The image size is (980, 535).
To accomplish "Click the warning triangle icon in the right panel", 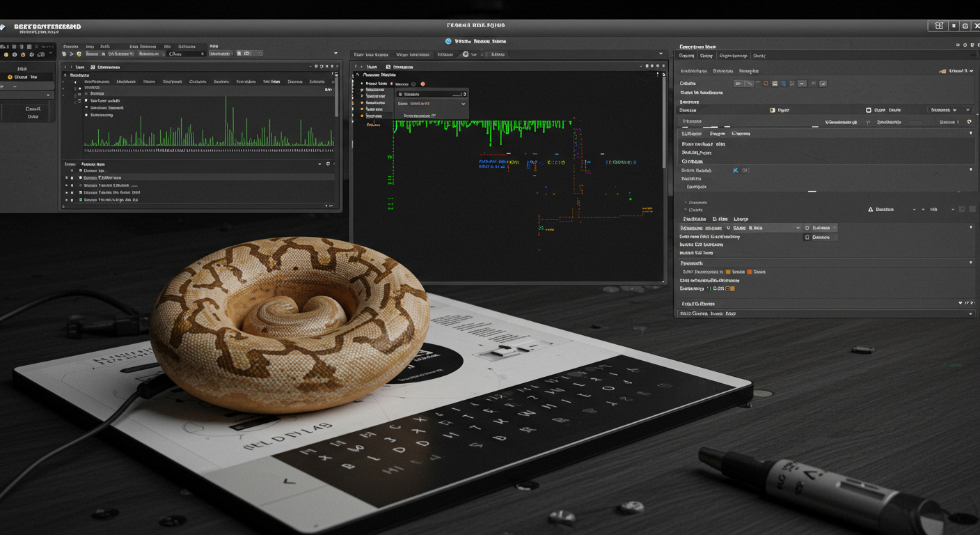I will (x=870, y=209).
